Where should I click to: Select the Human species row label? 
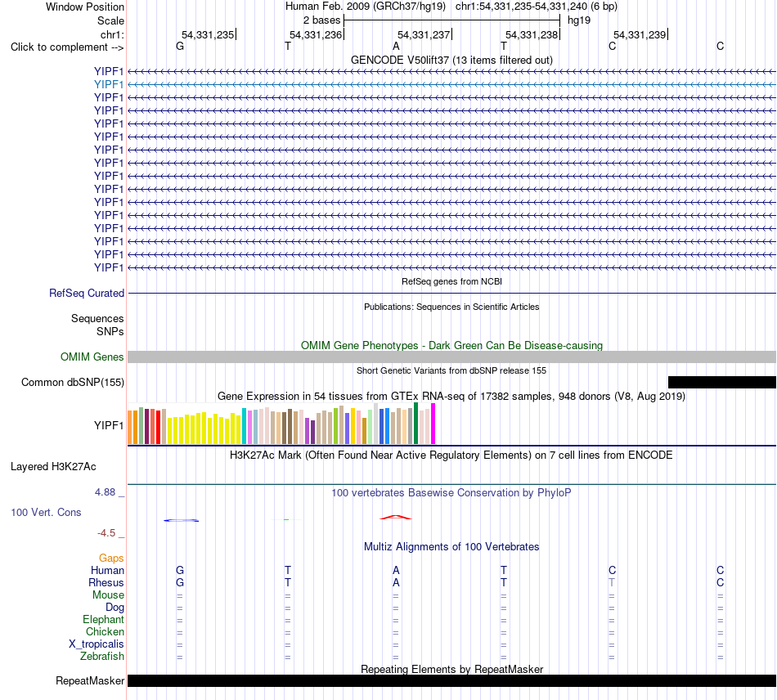[x=107, y=571]
